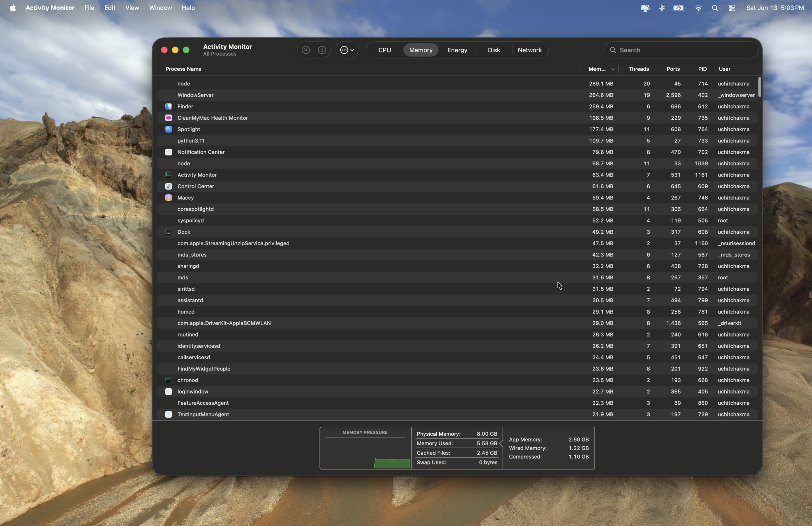Switch to the Network tab
Screen dimensions: 812x526
coord(529,50)
